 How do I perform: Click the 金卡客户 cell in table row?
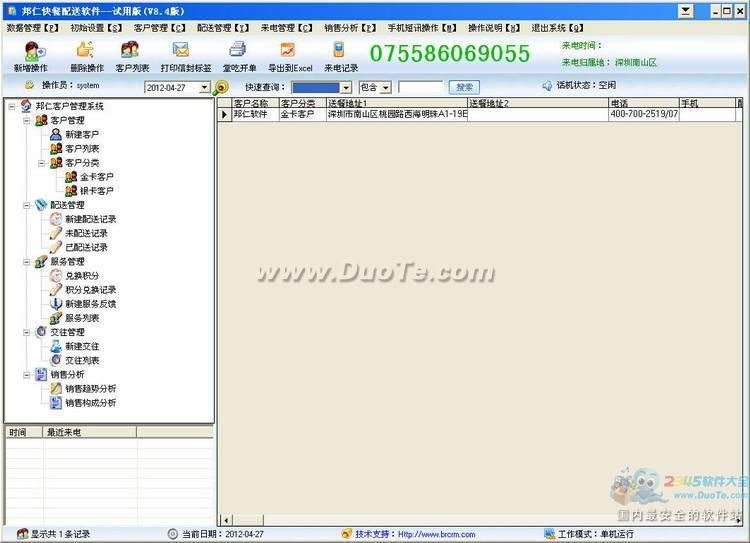[x=302, y=114]
